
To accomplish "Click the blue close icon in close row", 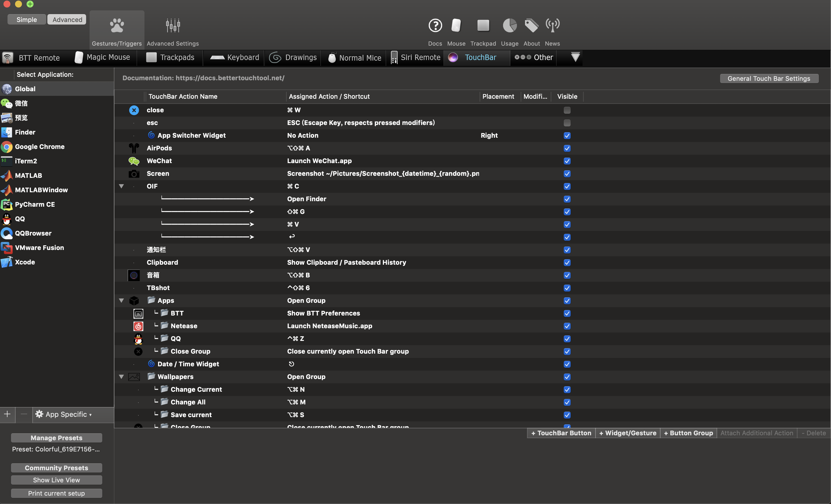I will (134, 110).
